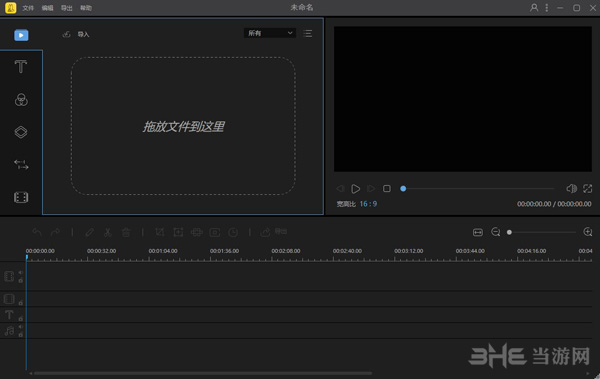Click ruler at 00:03:44.00

(x=470, y=251)
